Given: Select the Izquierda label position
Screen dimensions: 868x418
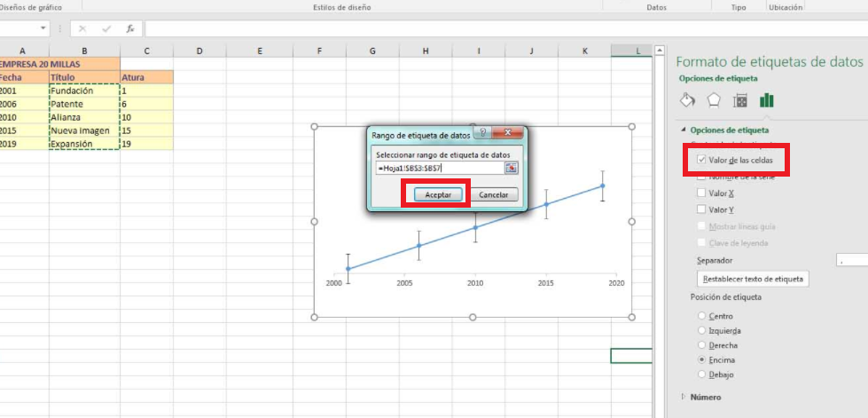Looking at the screenshot, I should (x=702, y=330).
